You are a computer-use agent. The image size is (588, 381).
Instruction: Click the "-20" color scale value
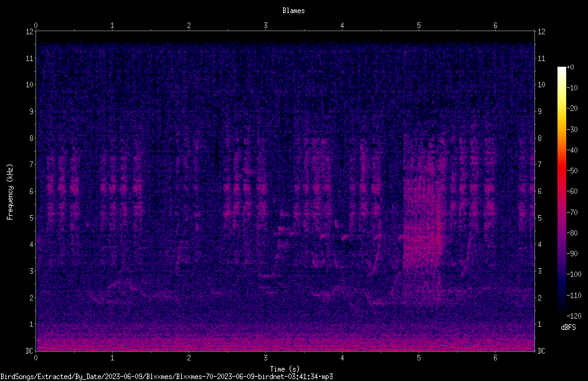click(x=572, y=109)
